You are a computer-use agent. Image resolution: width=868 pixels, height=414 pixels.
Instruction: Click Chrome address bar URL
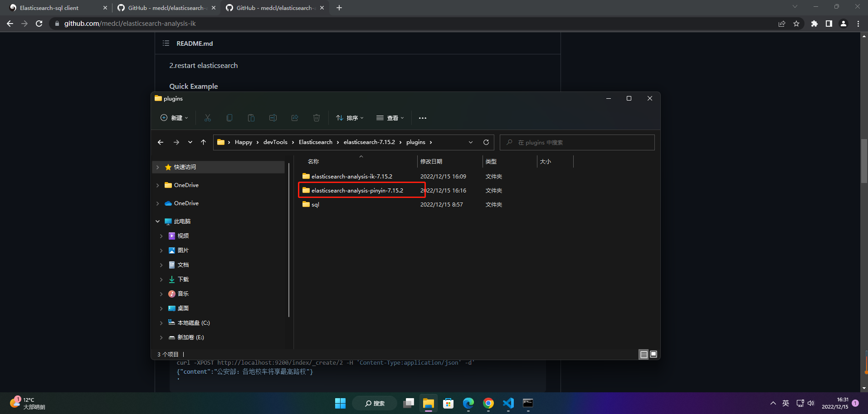click(x=130, y=24)
